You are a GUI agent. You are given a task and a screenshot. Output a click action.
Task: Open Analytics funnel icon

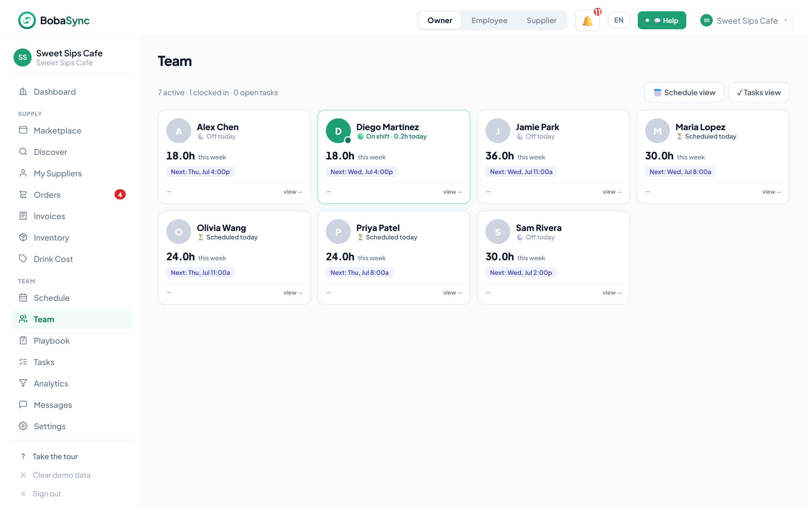point(23,383)
